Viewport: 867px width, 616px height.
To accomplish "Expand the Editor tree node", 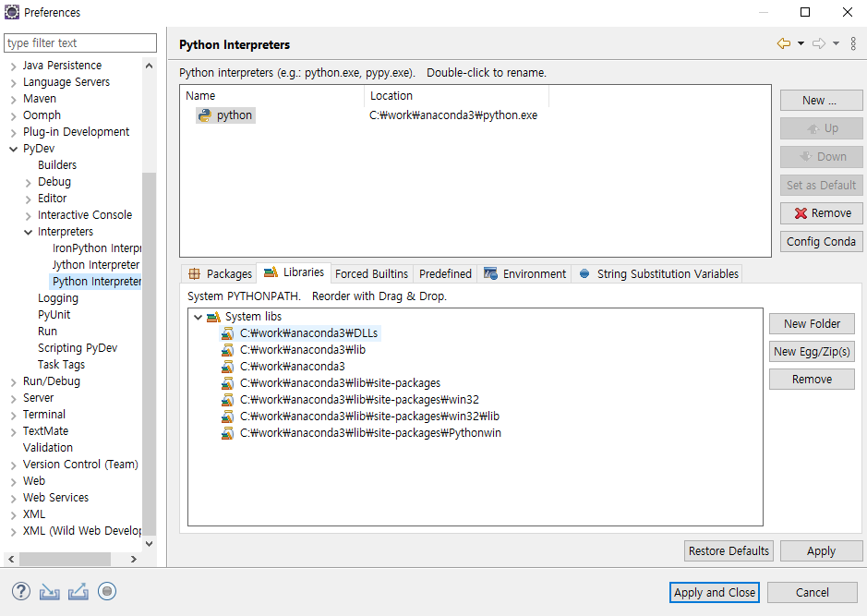I will pos(29,199).
